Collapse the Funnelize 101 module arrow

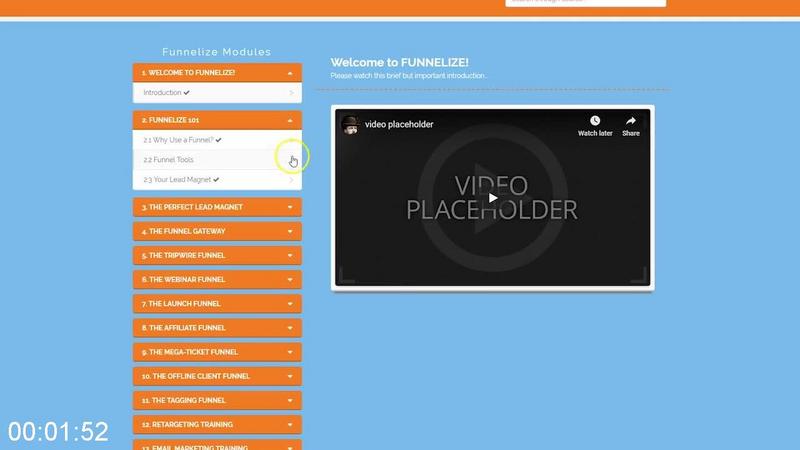[290, 120]
